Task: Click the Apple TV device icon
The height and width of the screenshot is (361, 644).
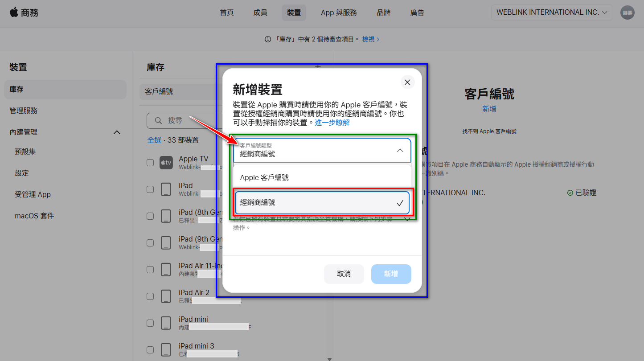Action: pyautogui.click(x=166, y=163)
